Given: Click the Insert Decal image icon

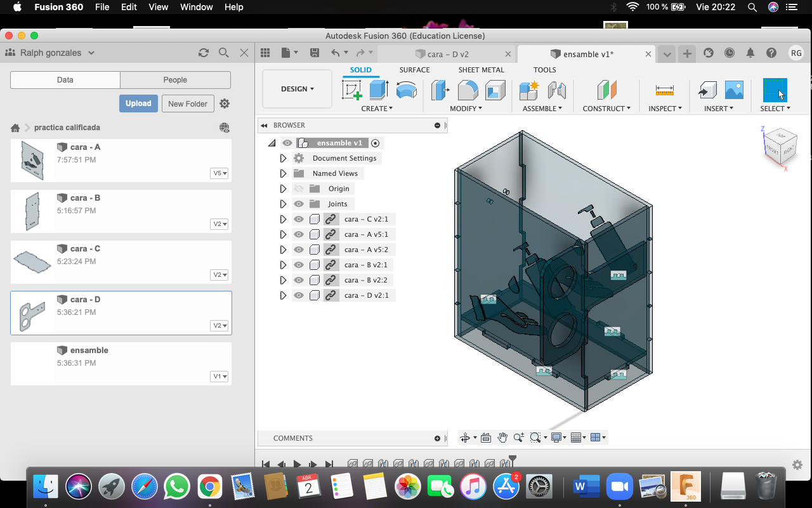Looking at the screenshot, I should (x=733, y=90).
